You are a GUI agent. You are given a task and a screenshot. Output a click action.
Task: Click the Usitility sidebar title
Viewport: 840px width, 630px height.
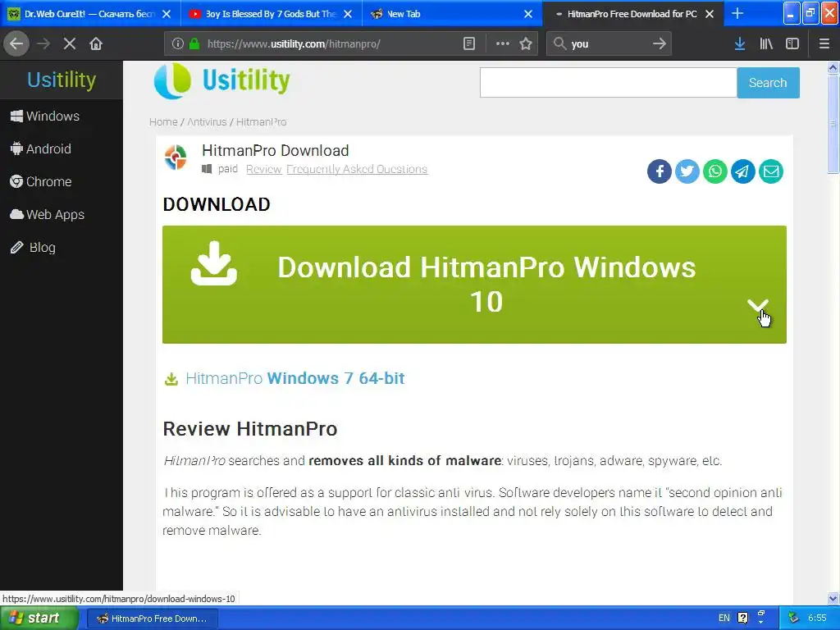coord(62,80)
